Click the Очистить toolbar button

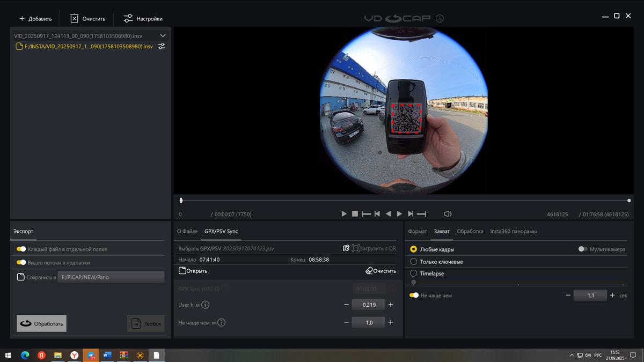pyautogui.click(x=87, y=19)
